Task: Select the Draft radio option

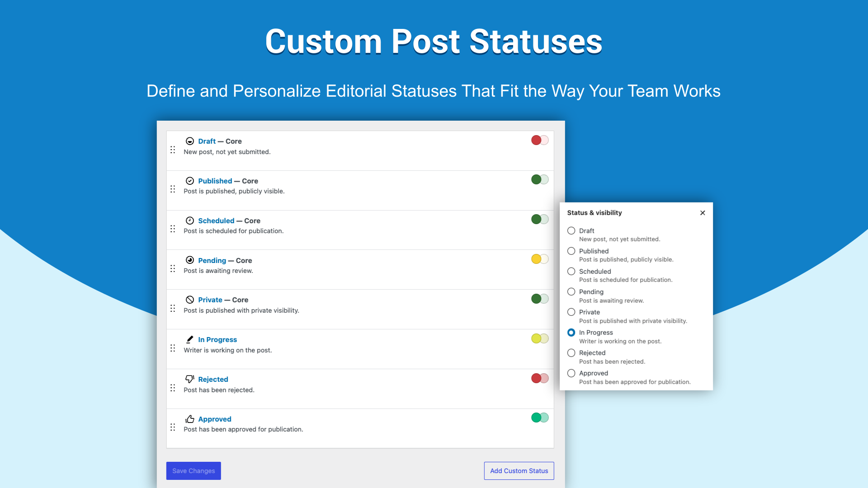Action: point(571,231)
